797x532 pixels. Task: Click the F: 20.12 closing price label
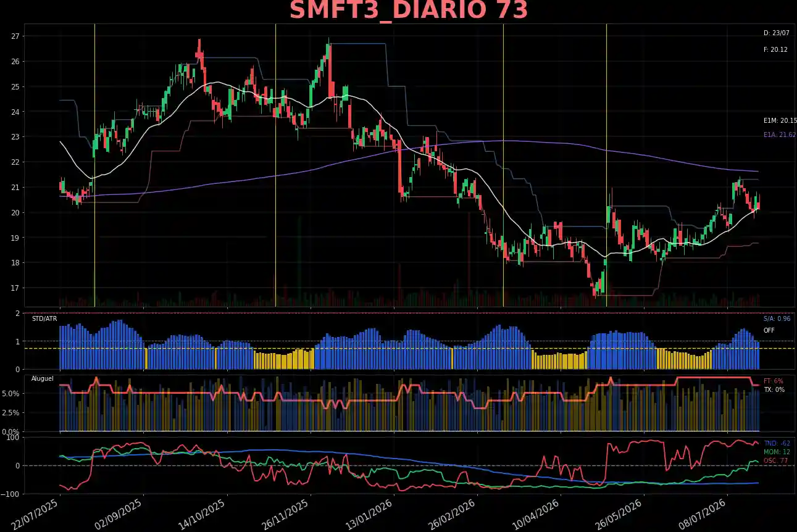point(775,49)
